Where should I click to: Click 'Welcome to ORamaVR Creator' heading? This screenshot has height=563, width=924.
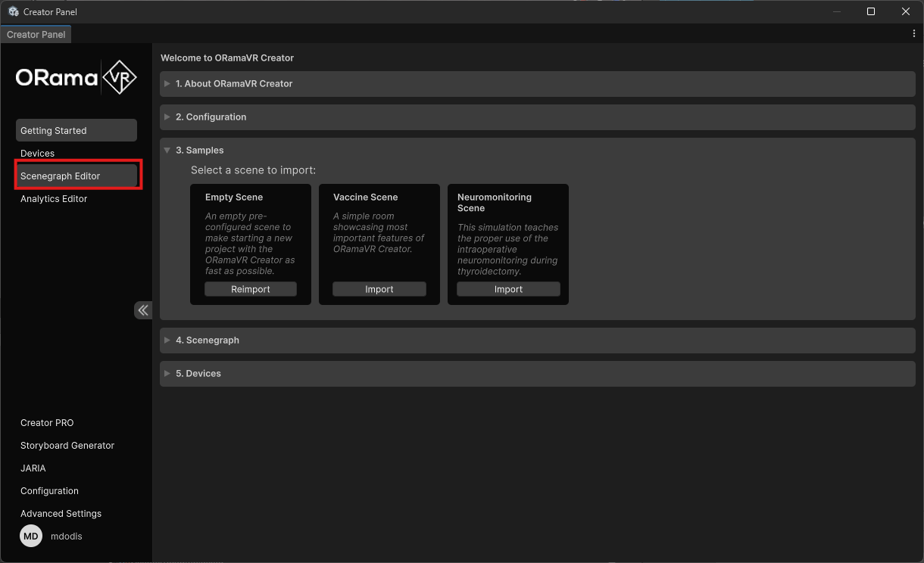coord(227,58)
